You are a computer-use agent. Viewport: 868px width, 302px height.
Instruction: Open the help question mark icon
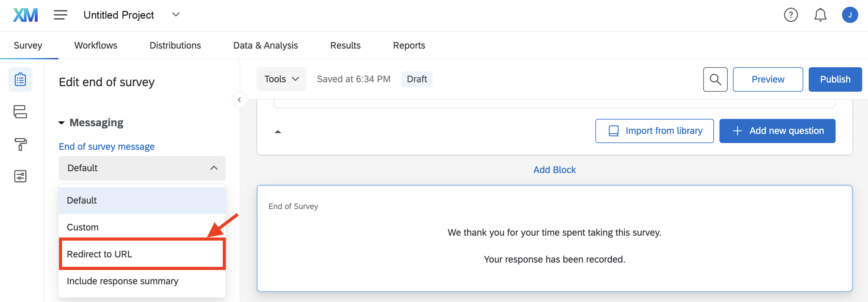point(790,15)
